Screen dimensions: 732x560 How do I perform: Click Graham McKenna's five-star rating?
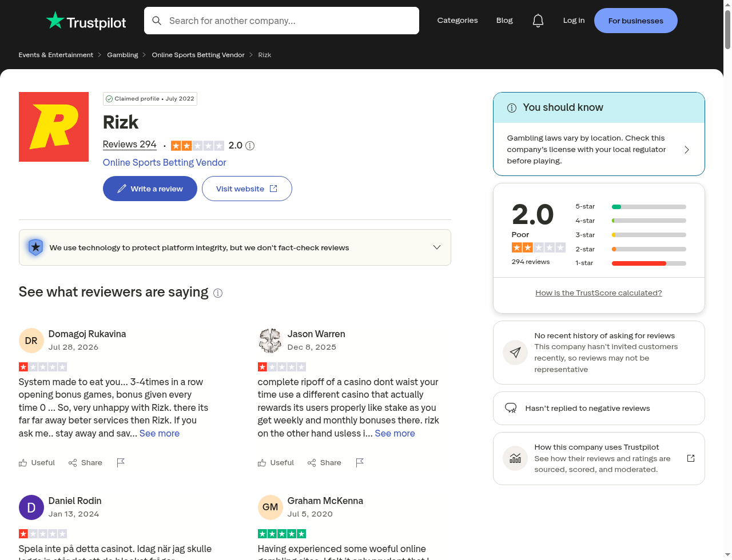pyautogui.click(x=282, y=534)
